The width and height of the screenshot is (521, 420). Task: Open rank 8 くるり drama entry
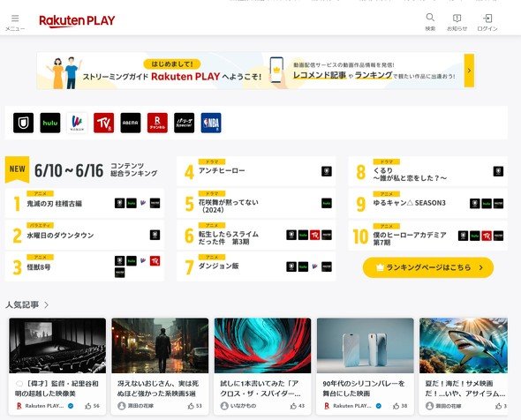(427, 171)
